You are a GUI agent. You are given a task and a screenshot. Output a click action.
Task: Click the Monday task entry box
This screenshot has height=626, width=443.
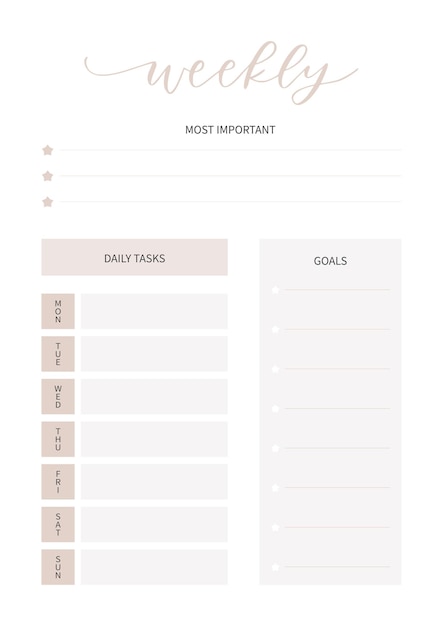(154, 311)
